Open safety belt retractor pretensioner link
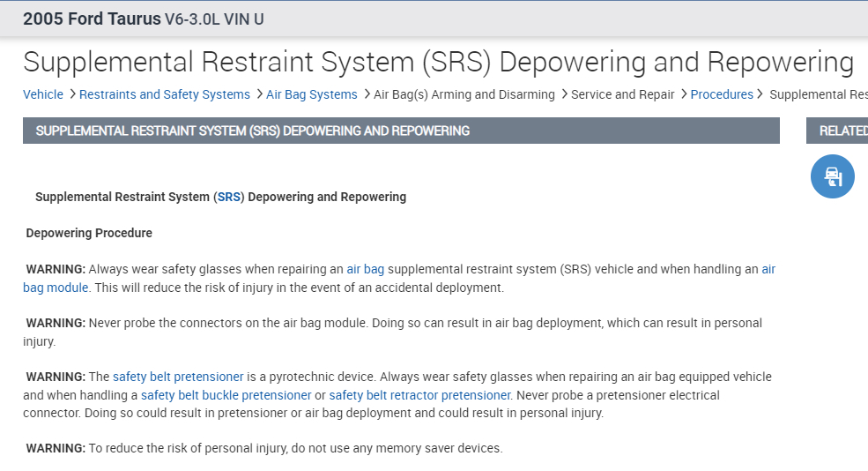The width and height of the screenshot is (868, 471). [419, 395]
